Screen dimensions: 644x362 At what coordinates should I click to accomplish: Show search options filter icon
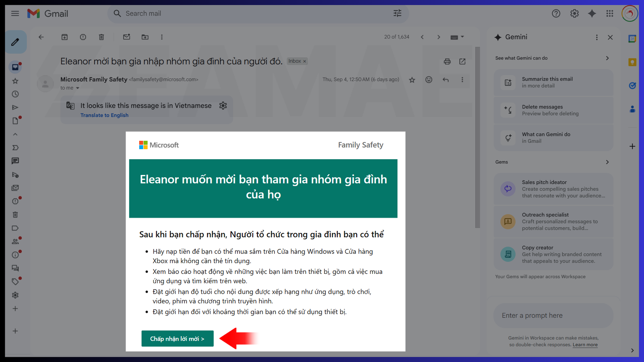397,14
